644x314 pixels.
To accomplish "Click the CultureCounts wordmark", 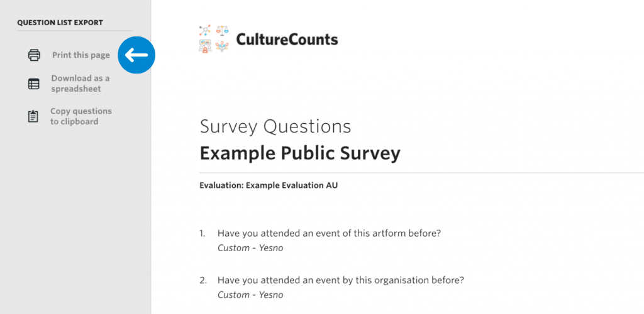I will pos(287,40).
